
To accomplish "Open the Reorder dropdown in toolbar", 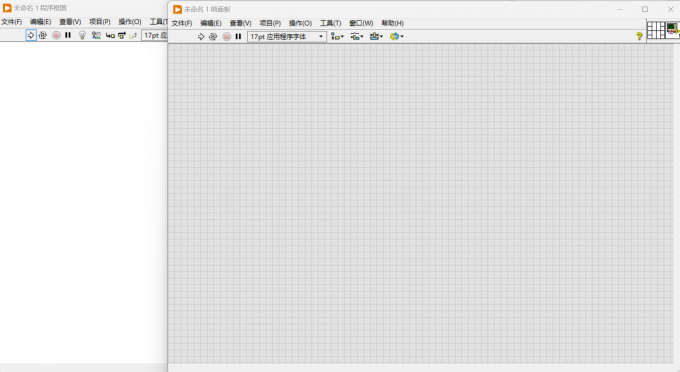I will (x=396, y=37).
